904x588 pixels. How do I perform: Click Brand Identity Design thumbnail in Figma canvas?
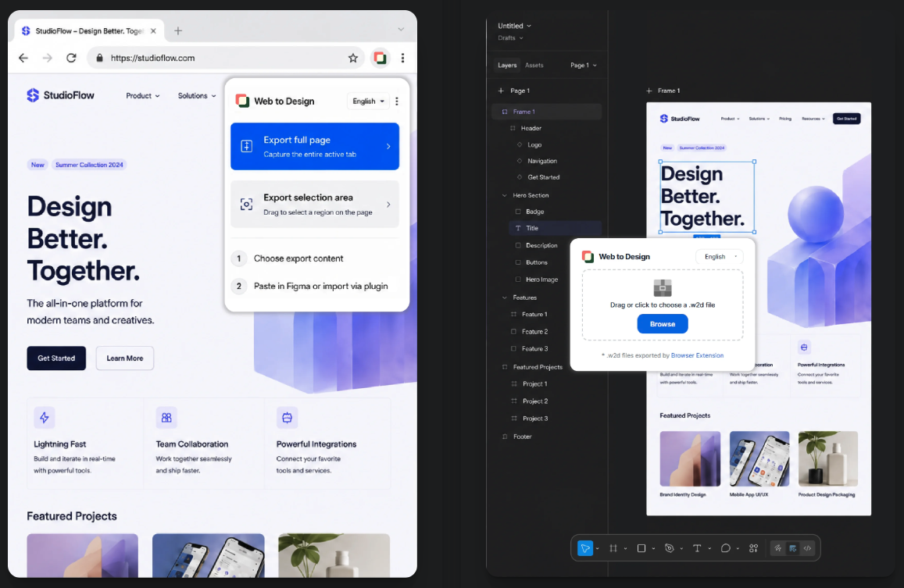690,459
